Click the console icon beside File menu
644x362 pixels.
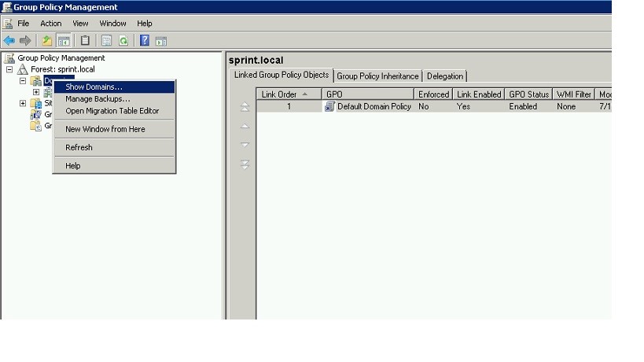click(7, 24)
